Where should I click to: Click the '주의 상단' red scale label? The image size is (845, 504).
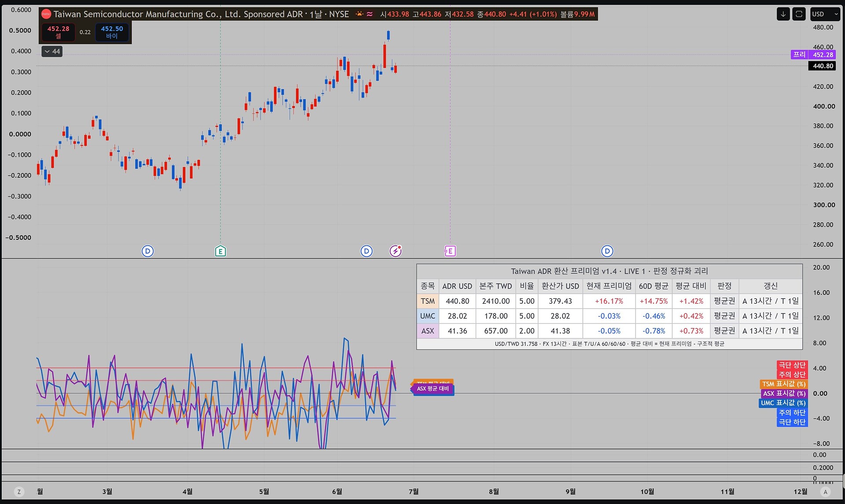(x=792, y=375)
